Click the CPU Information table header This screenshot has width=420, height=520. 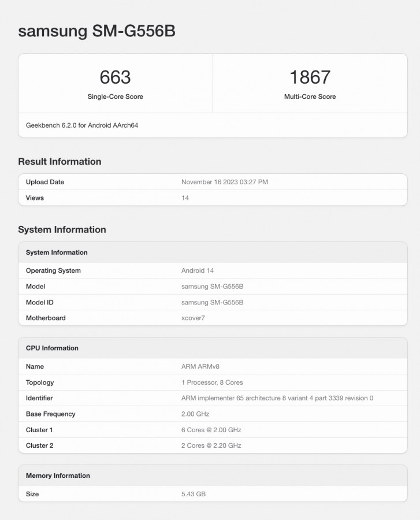52,348
